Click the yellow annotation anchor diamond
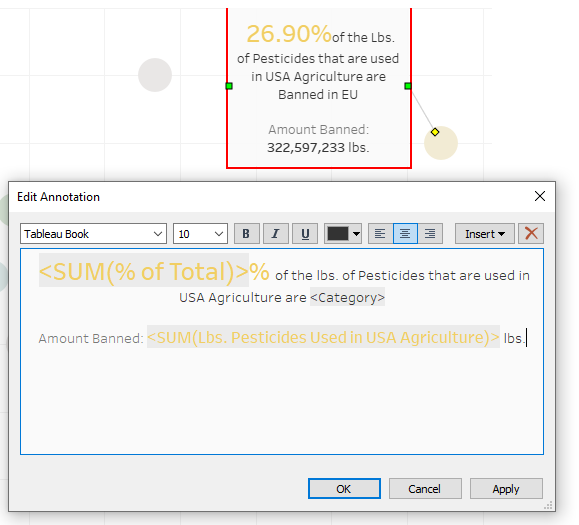 tap(435, 132)
